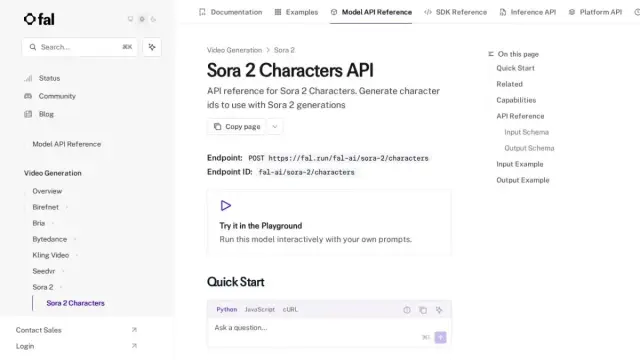The image size is (640, 360).
Task: Open the Community link
Action: click(x=57, y=96)
